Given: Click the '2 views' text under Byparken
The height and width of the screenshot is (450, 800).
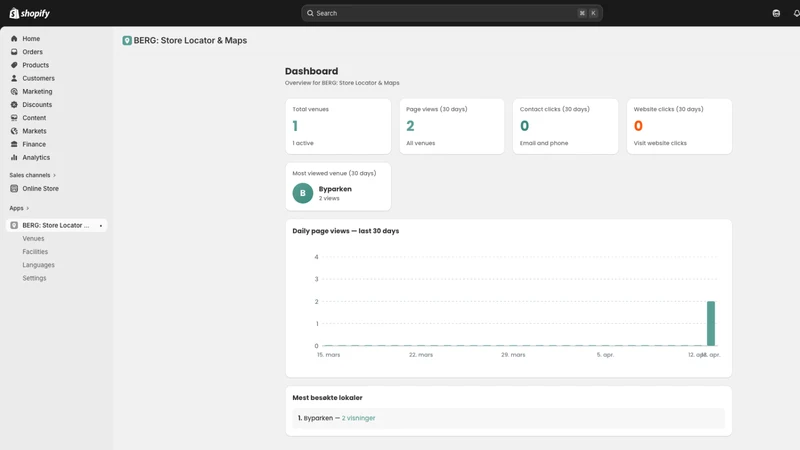Looking at the screenshot, I should 329,198.
